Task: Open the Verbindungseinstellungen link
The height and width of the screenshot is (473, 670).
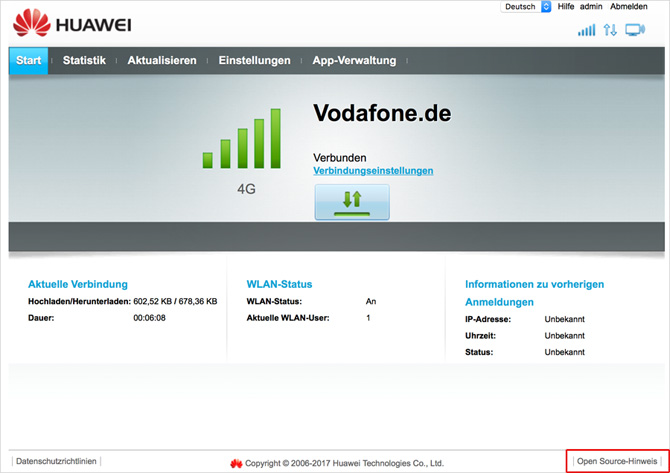Action: pos(373,171)
